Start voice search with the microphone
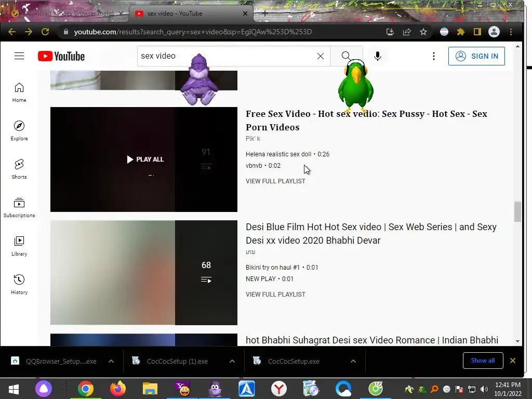532x399 pixels. point(378,56)
